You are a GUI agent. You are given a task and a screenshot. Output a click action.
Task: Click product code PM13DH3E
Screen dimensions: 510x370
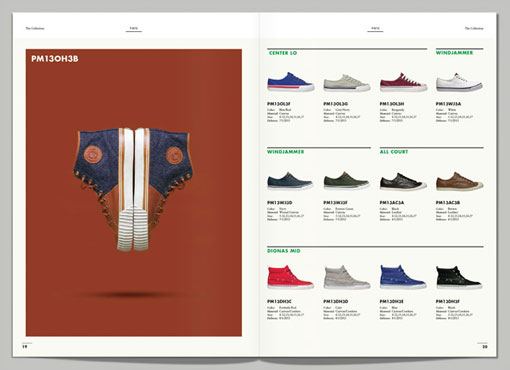point(392,301)
